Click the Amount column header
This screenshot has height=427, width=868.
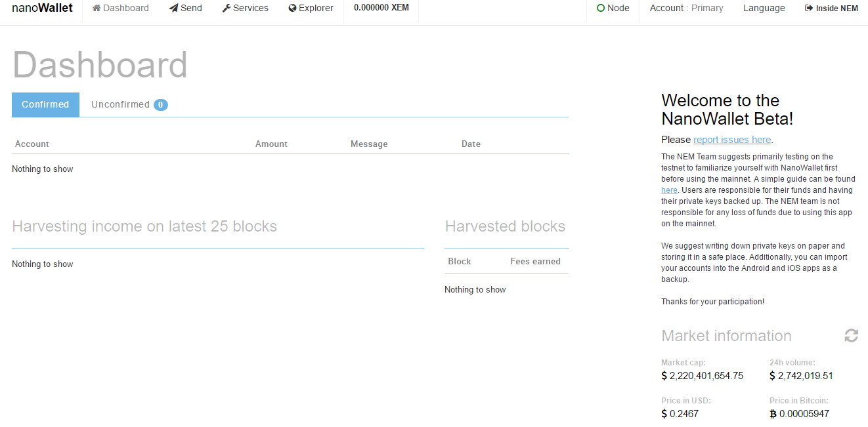coord(271,144)
